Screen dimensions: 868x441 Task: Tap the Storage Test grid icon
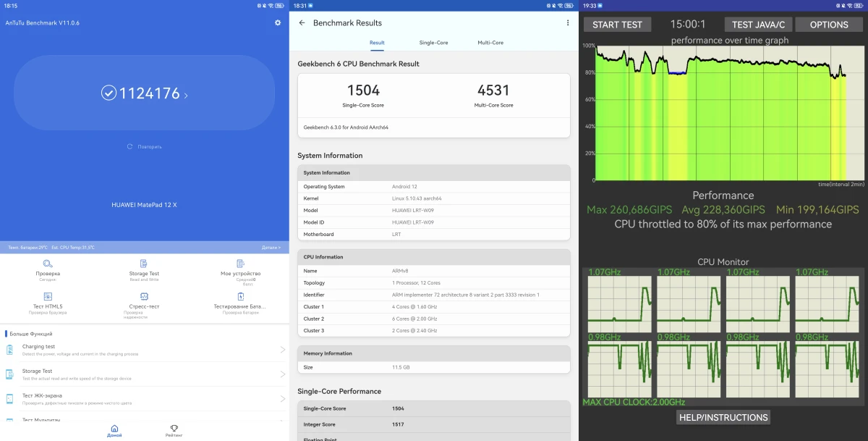point(144,264)
